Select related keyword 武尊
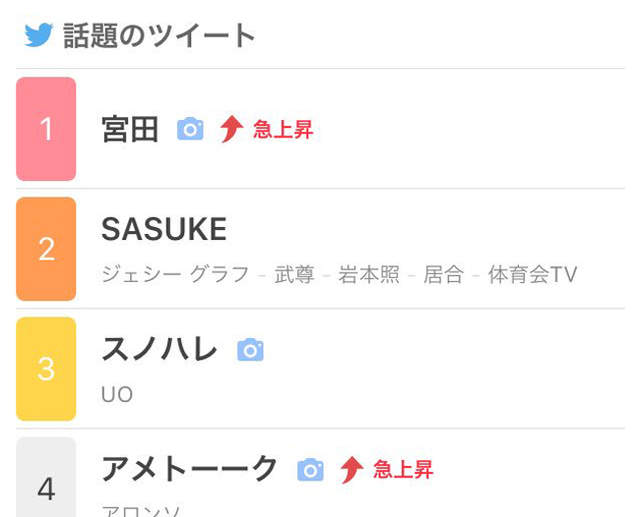The width and height of the screenshot is (640, 517). pyautogui.click(x=295, y=274)
